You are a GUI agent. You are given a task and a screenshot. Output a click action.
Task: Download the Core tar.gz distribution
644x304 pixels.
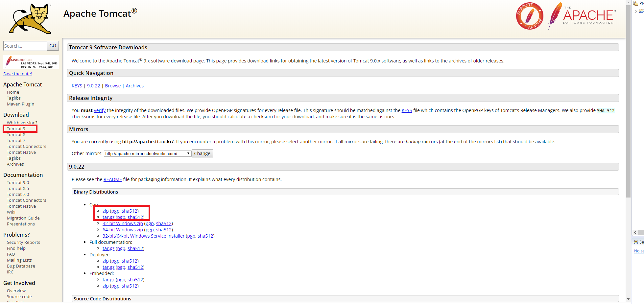tap(108, 217)
